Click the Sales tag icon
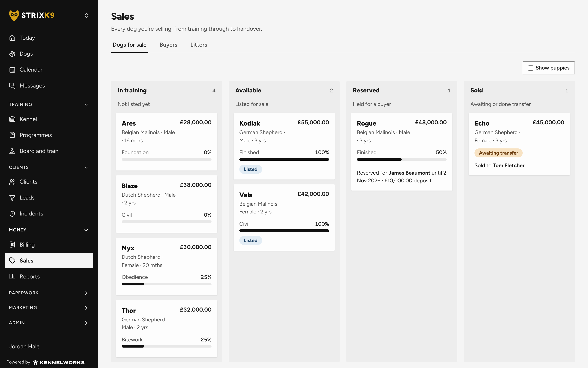Image resolution: width=588 pixels, height=368 pixels. 12,260
